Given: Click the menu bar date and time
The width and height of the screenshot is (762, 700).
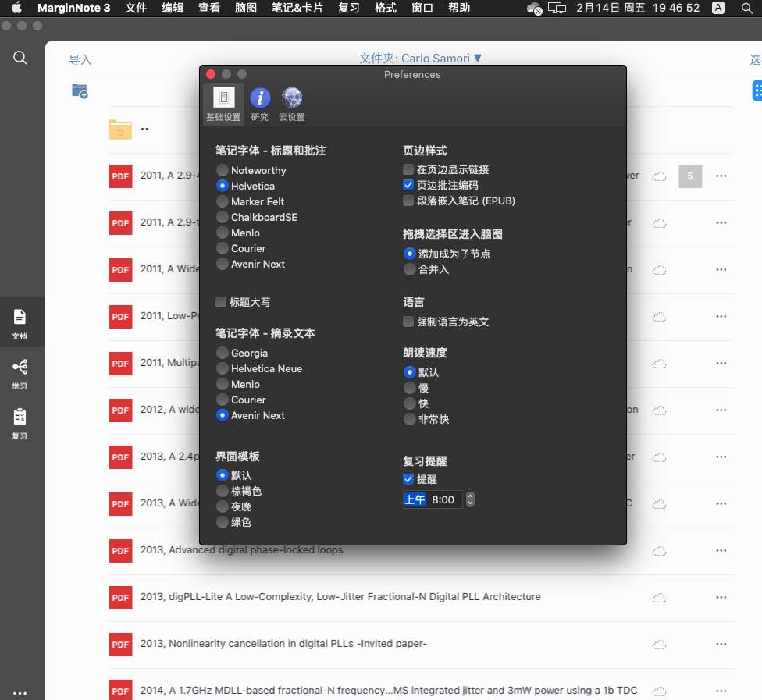Looking at the screenshot, I should [x=638, y=9].
